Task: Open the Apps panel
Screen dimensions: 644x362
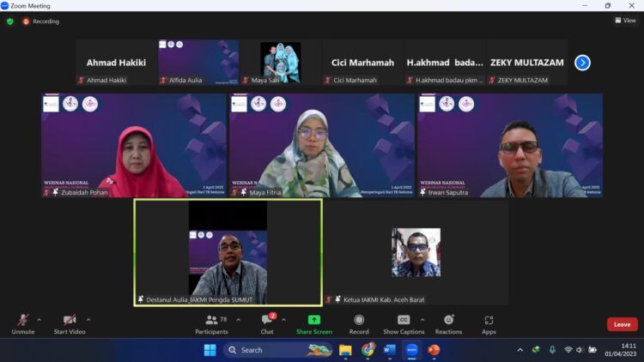Action: 489,324
